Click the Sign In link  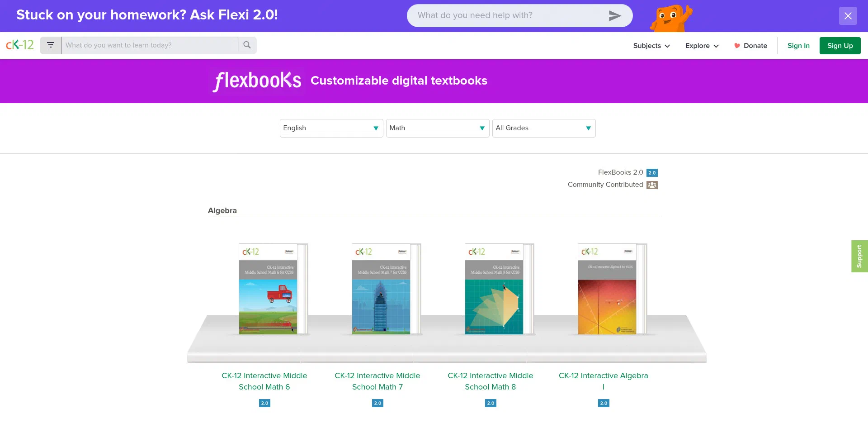click(x=798, y=46)
